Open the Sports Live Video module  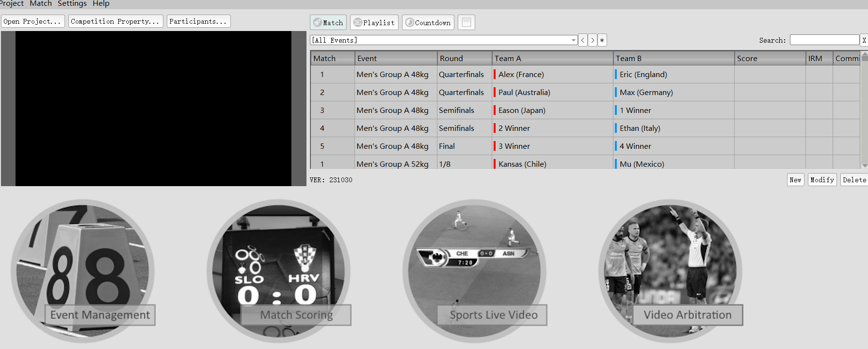(x=474, y=271)
